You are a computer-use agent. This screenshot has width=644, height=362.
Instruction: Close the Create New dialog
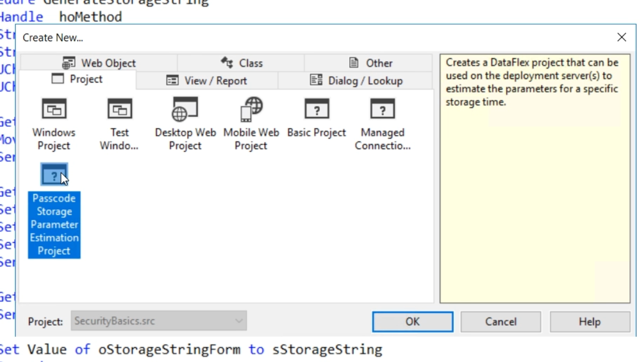(621, 37)
